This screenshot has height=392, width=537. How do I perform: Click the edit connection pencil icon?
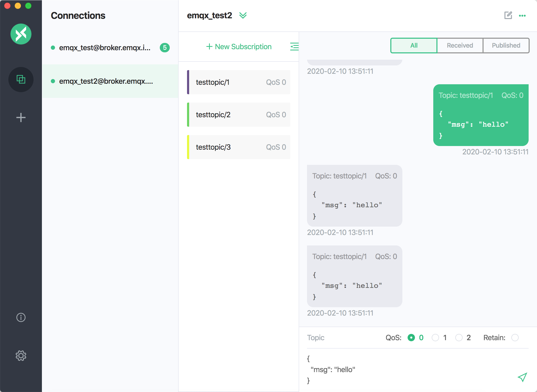pos(508,15)
